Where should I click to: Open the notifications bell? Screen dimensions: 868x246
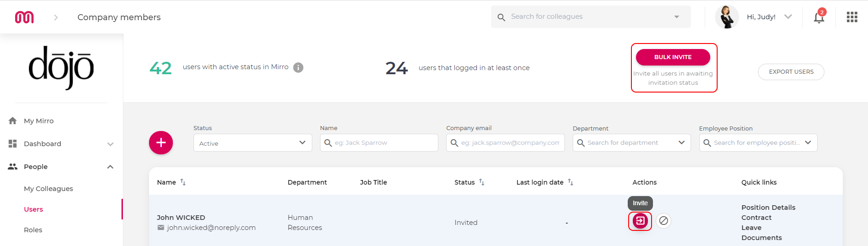[x=819, y=17]
